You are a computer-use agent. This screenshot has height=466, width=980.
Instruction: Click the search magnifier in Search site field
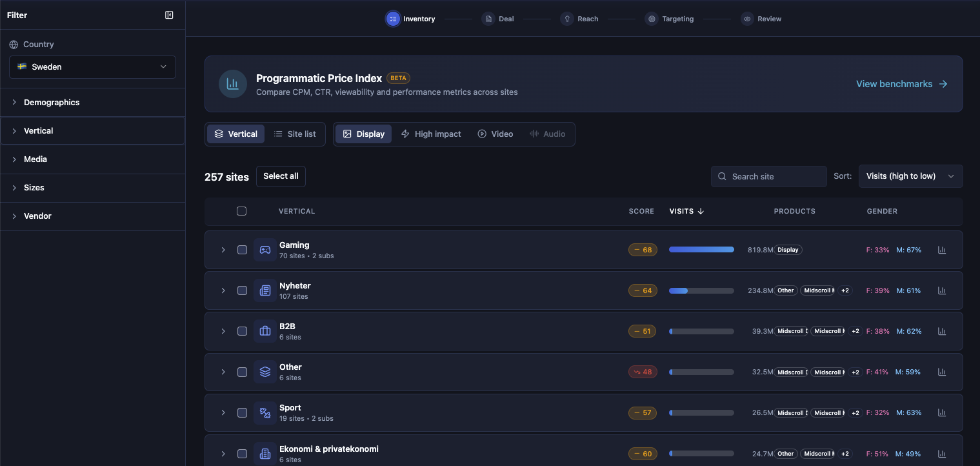(x=721, y=176)
